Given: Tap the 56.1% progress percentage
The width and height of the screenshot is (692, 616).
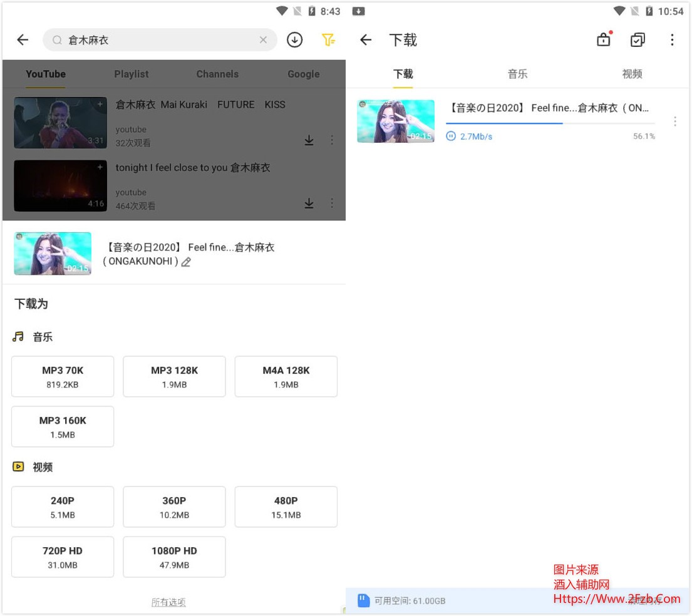Looking at the screenshot, I should [x=644, y=136].
